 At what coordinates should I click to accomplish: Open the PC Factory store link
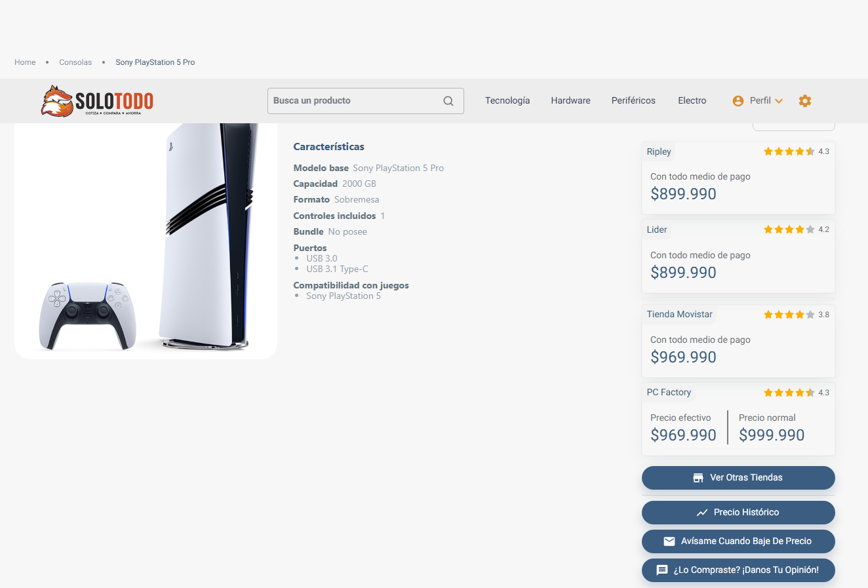(x=669, y=393)
